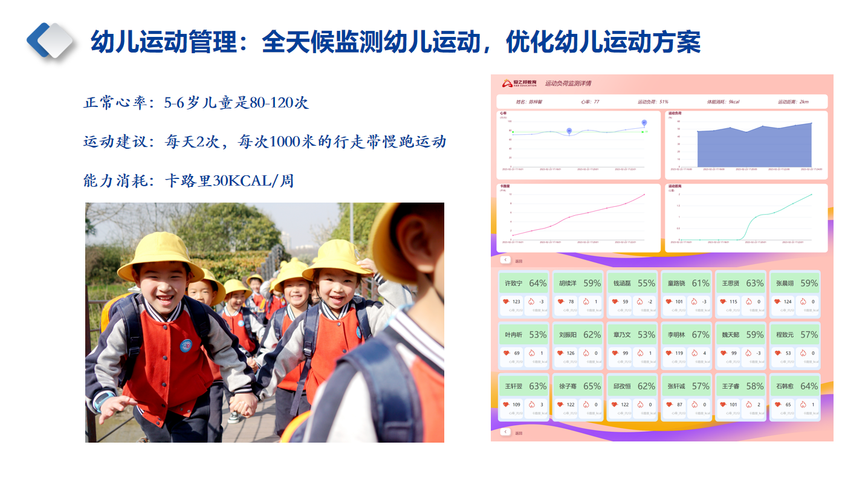Click the 能力消耗:卡路里30KCAL/周 line
This screenshot has height=488, width=868.
(189, 181)
